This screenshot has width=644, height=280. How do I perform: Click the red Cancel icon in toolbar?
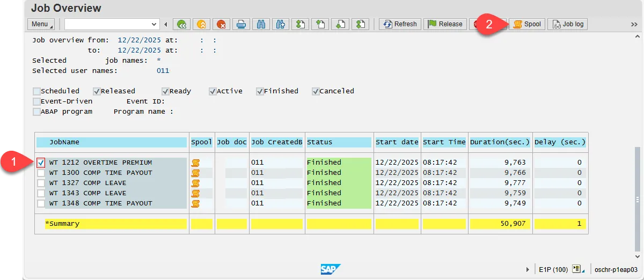(x=221, y=24)
